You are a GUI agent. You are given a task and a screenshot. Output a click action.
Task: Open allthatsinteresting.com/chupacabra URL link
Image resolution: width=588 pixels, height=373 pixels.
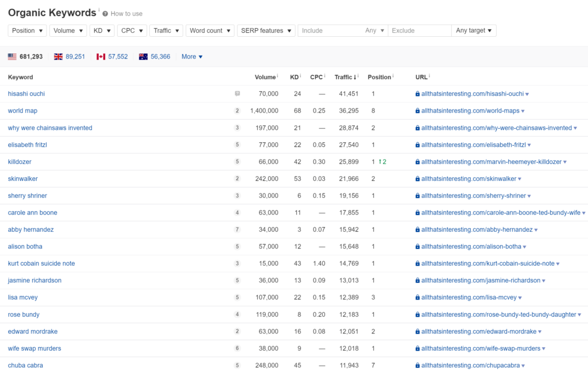(x=470, y=365)
